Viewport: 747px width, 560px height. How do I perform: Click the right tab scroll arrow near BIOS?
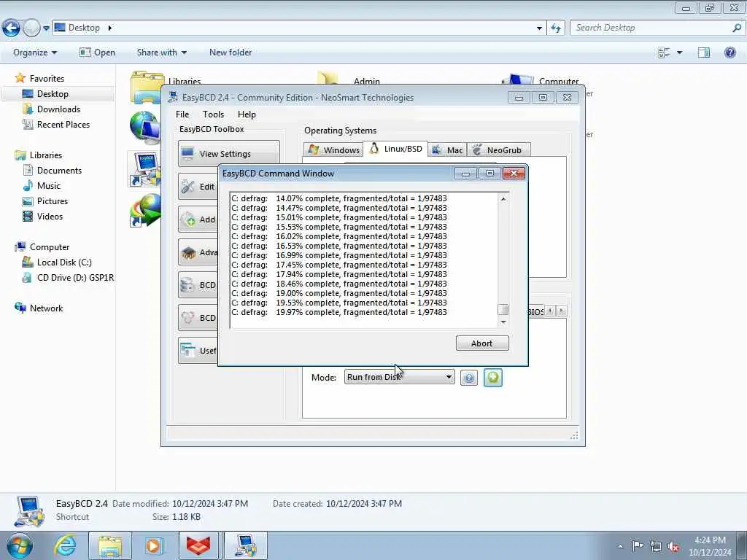coord(561,311)
